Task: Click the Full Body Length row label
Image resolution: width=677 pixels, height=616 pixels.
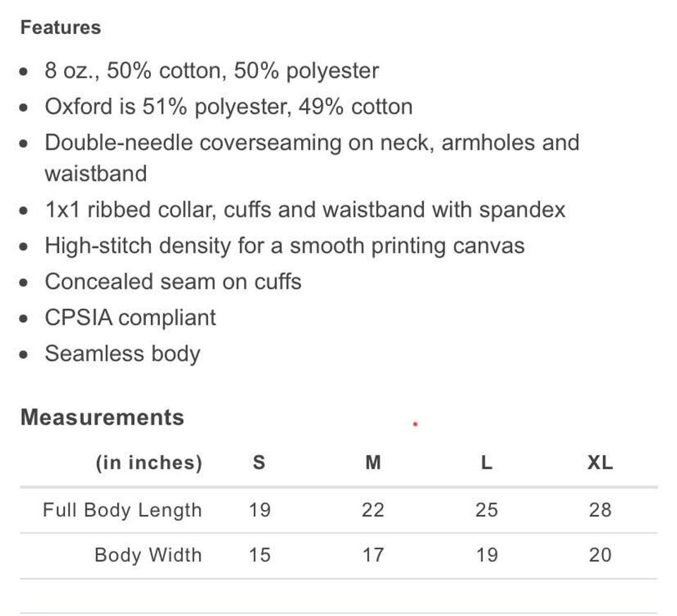Action: click(122, 510)
